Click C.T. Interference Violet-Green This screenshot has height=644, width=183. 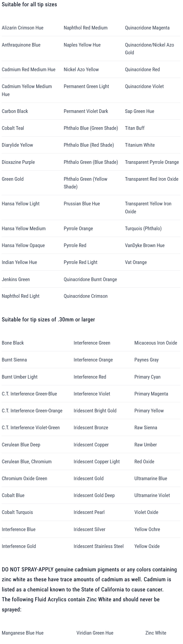tap(31, 428)
